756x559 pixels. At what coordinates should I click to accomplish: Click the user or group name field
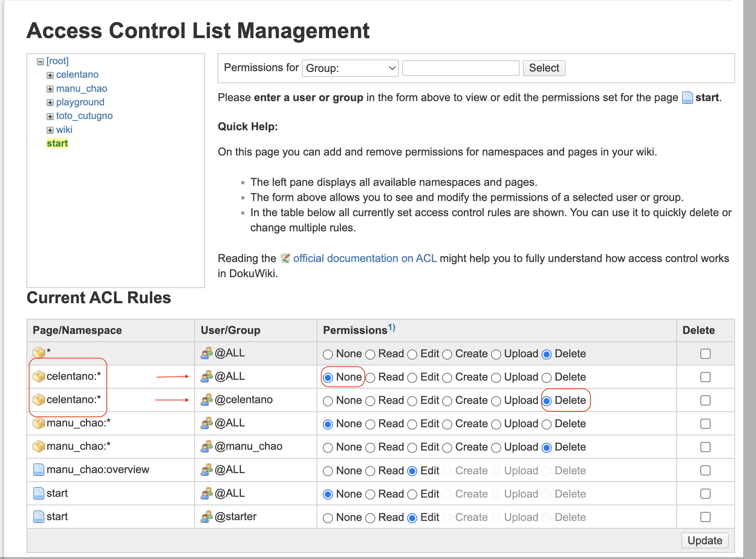(x=460, y=68)
